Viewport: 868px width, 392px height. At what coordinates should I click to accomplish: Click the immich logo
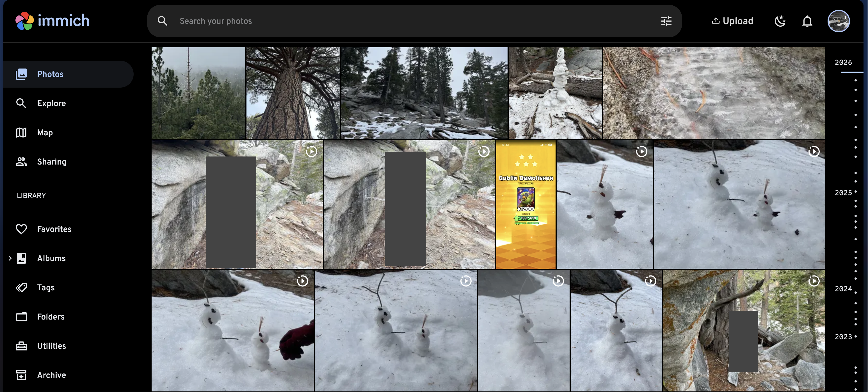pos(52,21)
